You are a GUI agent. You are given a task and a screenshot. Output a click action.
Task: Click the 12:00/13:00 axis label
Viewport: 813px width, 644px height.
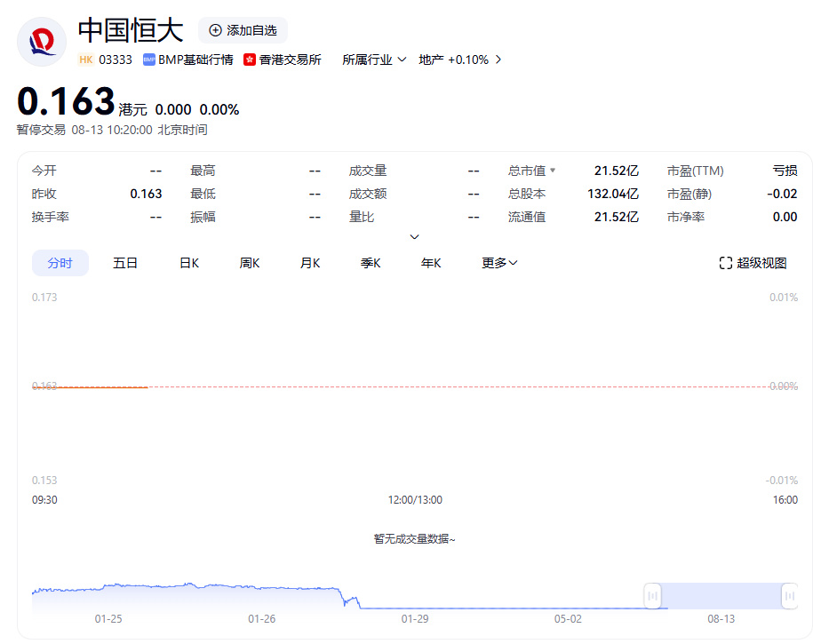point(415,500)
